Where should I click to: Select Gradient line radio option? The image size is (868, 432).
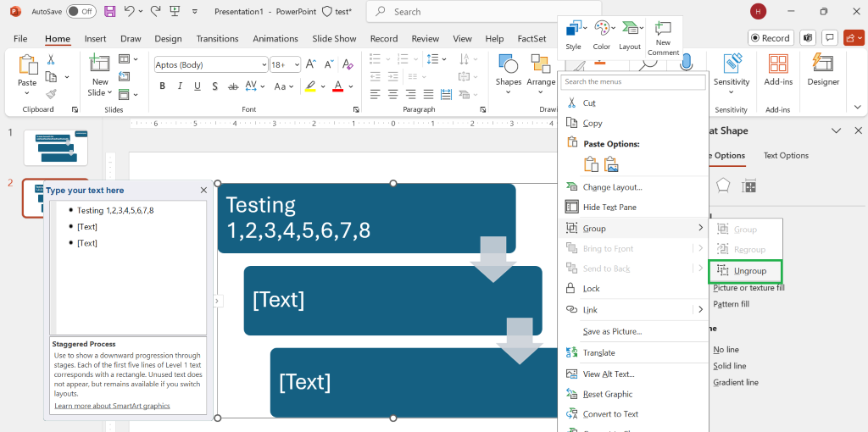coord(735,382)
